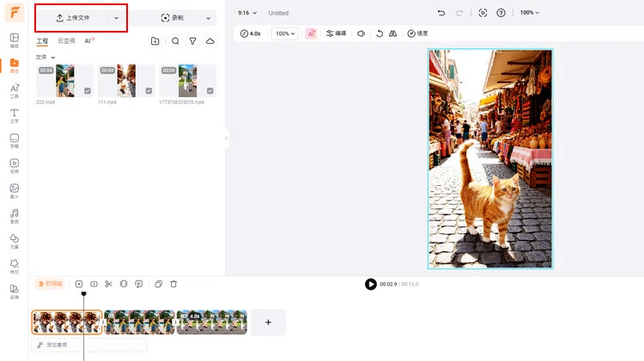Click the filter funnel icon in media panel
This screenshot has height=361, width=644.
pyautogui.click(x=192, y=41)
